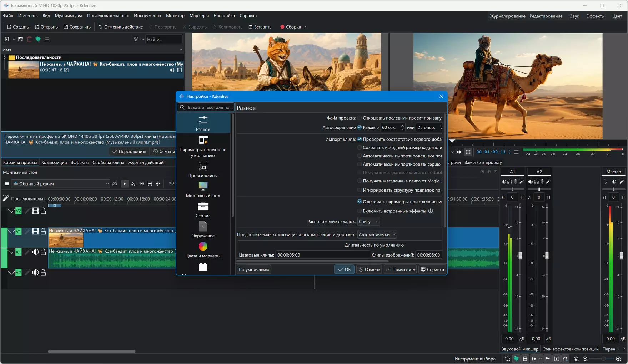
Task: Open the Автоматически composition dropdown
Action: tap(377, 234)
